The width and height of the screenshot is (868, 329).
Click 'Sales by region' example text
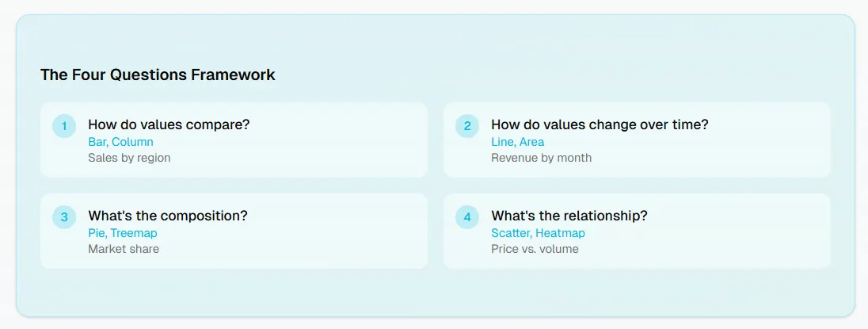pyautogui.click(x=129, y=158)
